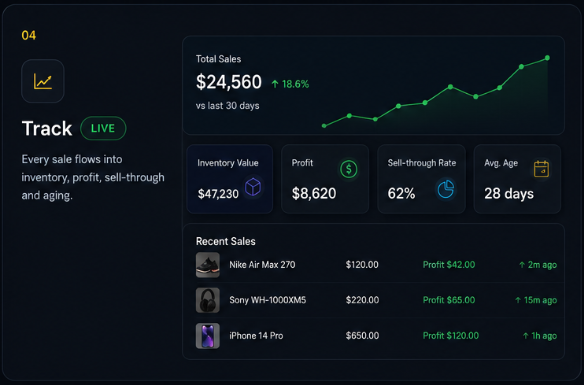This screenshot has height=385, width=584.
Task: Click the yellow line chart Track icon
Action: click(43, 81)
